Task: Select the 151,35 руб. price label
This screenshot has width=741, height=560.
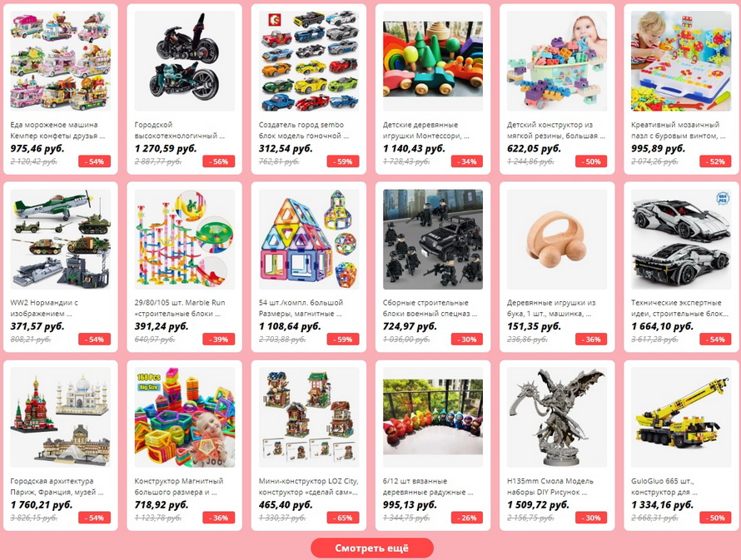Action: coord(534,326)
